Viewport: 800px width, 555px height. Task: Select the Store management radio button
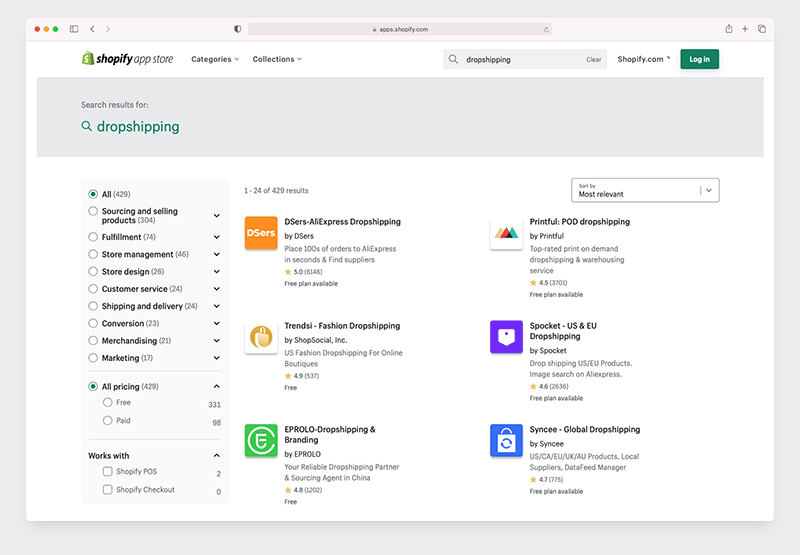click(x=93, y=254)
